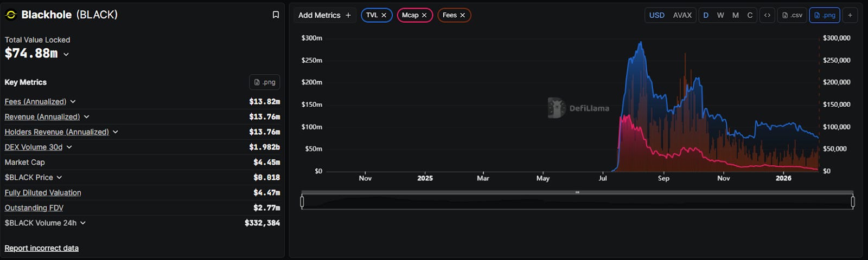868x260 pixels.
Task: Expand DEX Volume 30d row
Action: coord(69,147)
